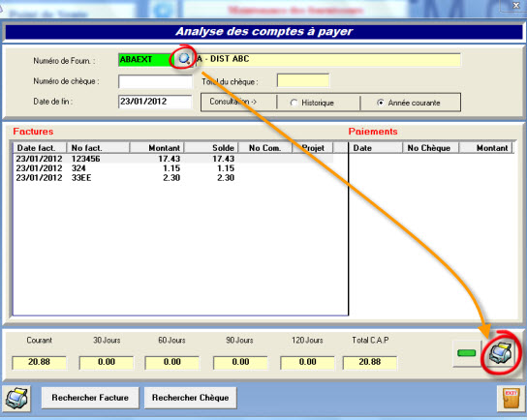Click the Rechercher Chèque button
This screenshot has width=527, height=420.
click(x=190, y=398)
